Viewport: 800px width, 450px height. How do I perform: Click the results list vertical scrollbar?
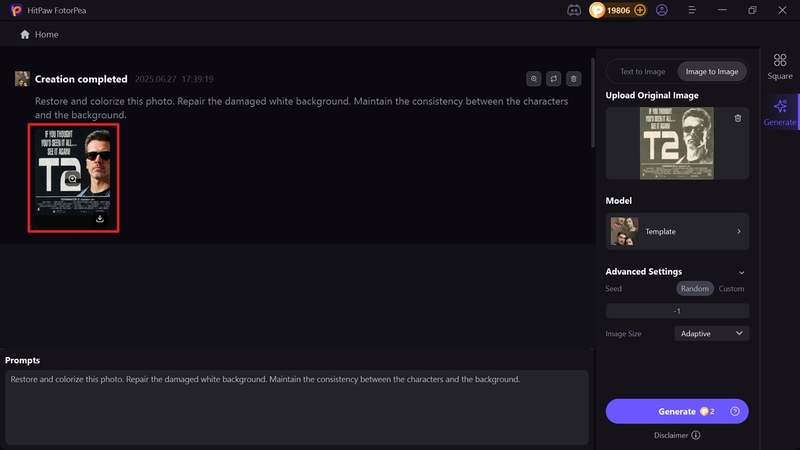click(592, 102)
